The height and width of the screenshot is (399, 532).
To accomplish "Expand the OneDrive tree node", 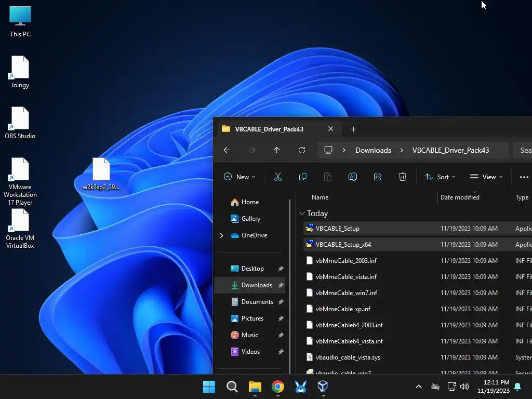I will coord(221,235).
